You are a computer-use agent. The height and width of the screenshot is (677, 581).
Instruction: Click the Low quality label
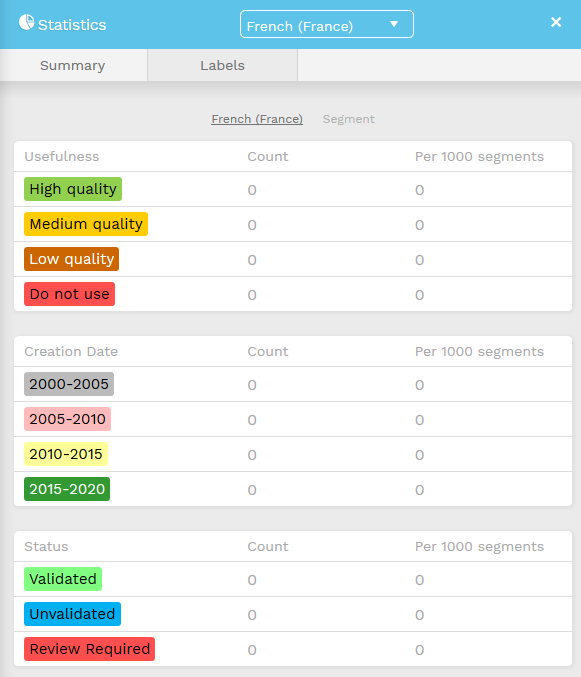[71, 259]
